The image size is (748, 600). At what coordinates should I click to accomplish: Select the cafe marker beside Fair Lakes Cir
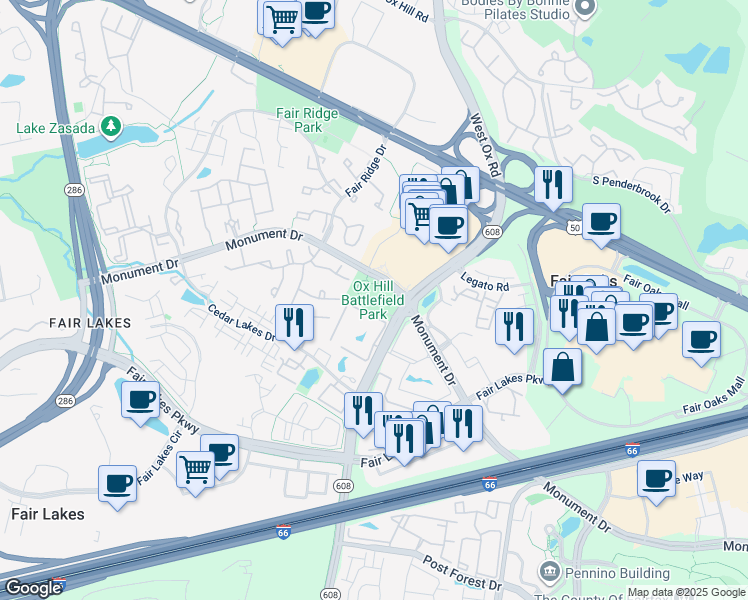(140, 401)
